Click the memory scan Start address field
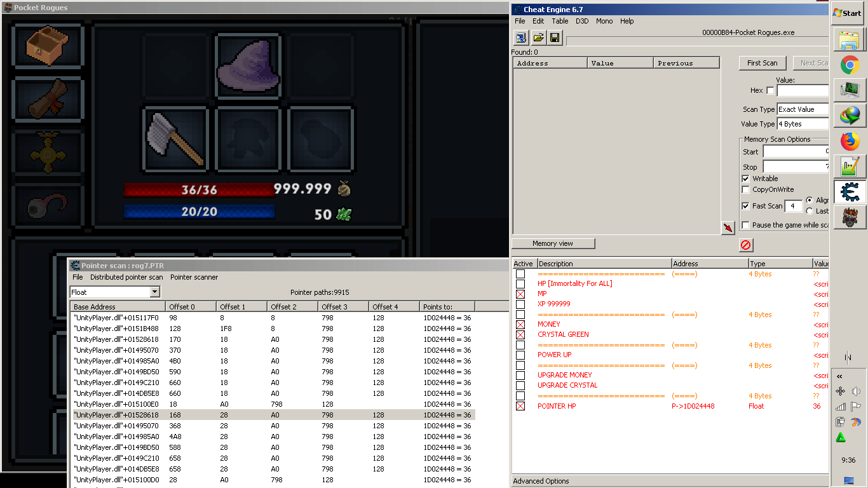 (x=796, y=151)
